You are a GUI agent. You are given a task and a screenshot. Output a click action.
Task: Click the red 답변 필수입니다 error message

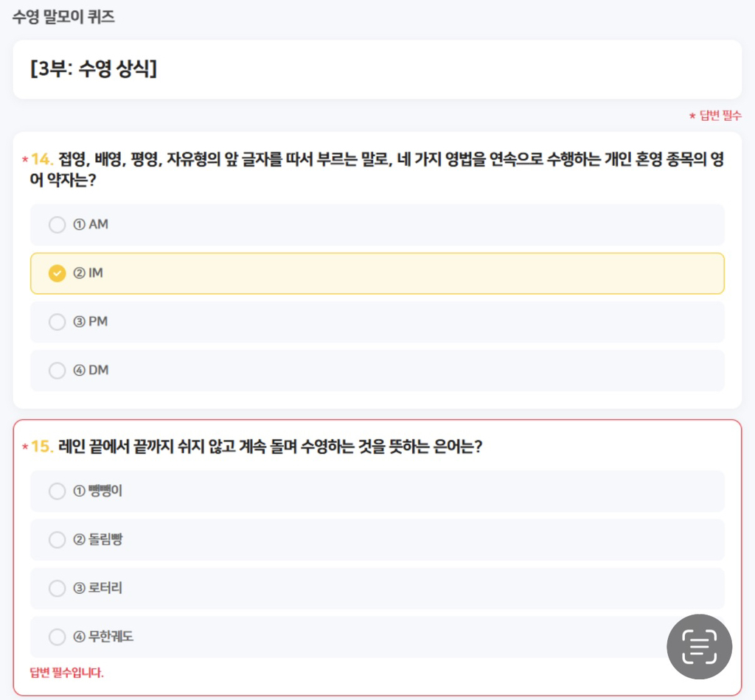click(67, 673)
